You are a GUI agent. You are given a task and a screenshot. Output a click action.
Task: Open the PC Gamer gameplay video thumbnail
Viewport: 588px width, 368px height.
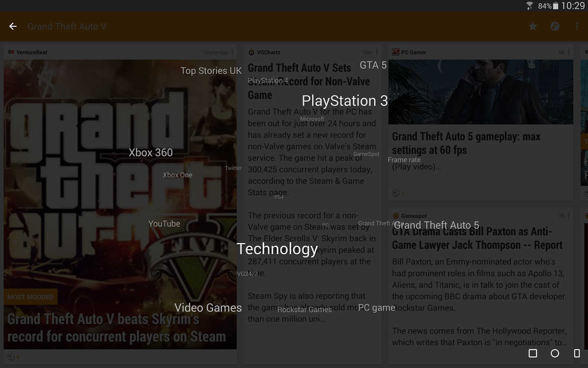481,92
